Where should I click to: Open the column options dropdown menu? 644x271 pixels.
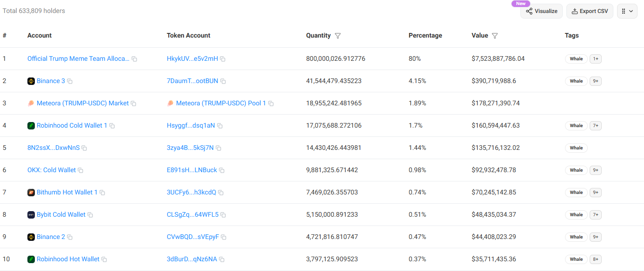pyautogui.click(x=627, y=11)
